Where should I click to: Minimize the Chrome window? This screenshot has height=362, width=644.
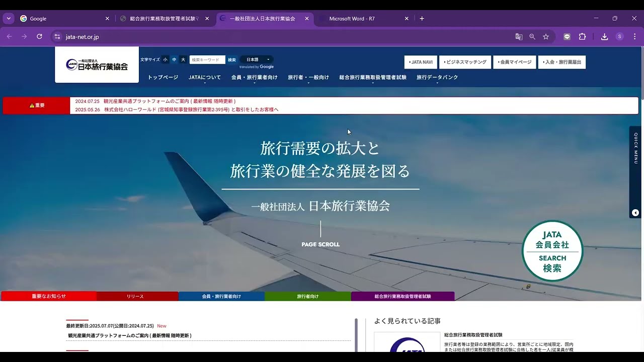[x=596, y=19]
